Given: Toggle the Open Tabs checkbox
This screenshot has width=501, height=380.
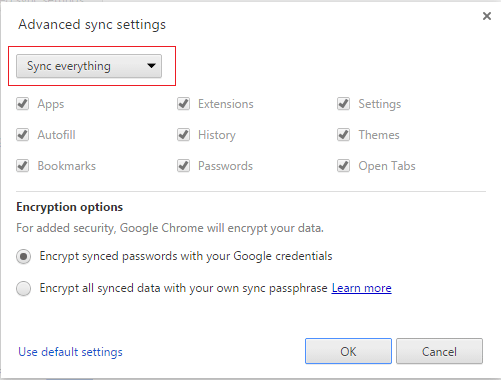Looking at the screenshot, I should tap(343, 166).
